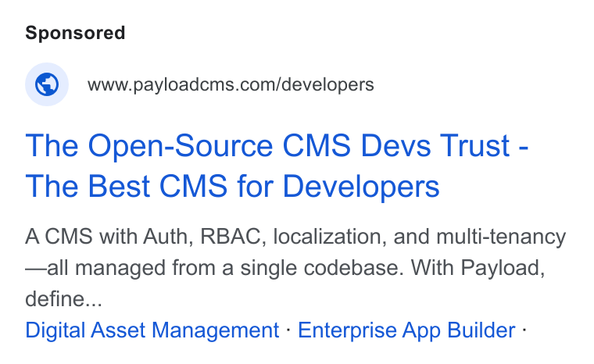Click the Sponsored label
Viewport: 594px width, 364px height.
[x=75, y=33]
